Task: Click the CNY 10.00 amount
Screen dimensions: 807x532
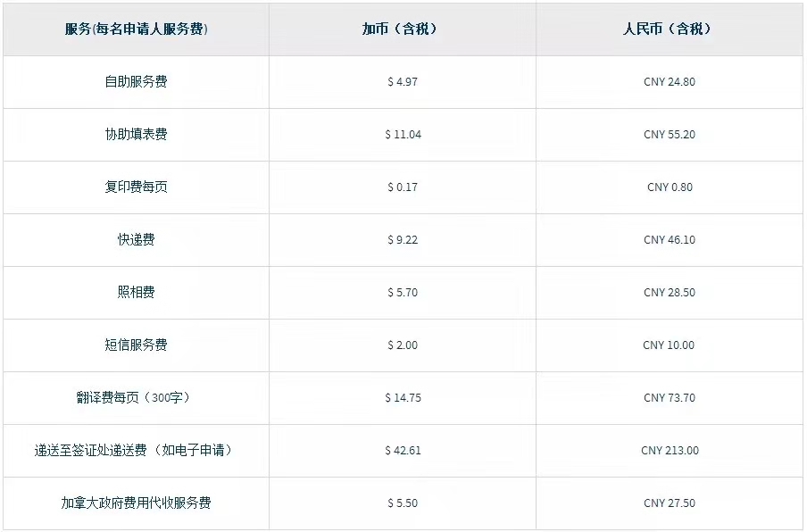Action: coord(670,345)
